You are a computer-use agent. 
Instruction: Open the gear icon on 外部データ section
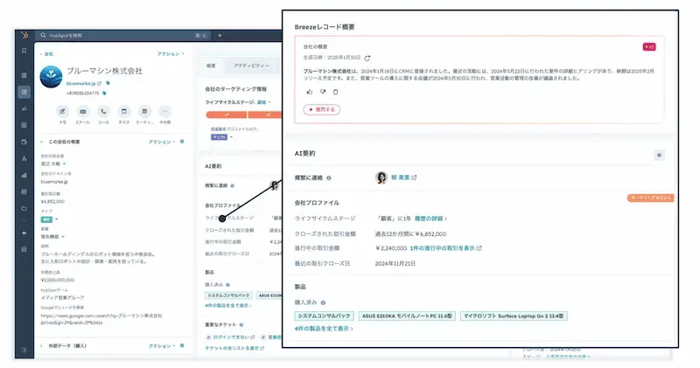click(x=182, y=346)
